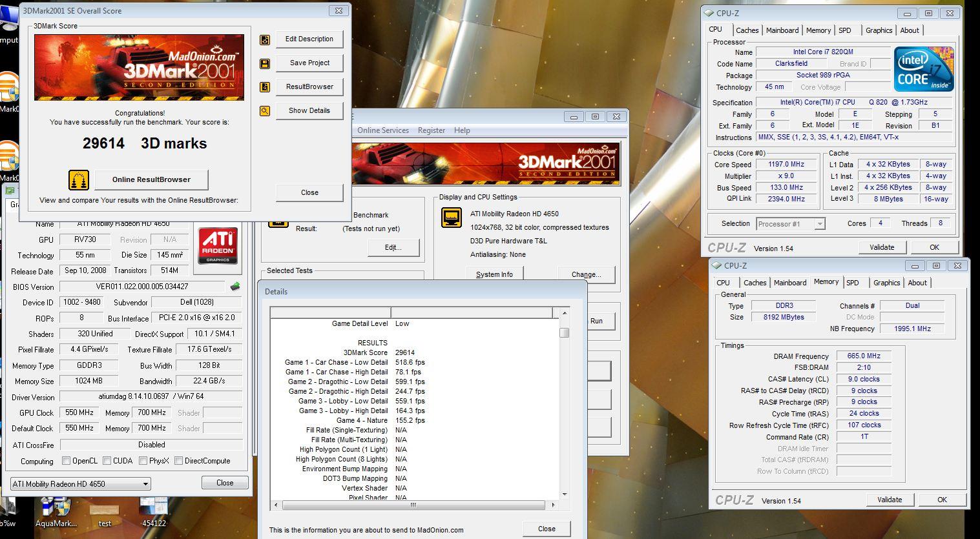This screenshot has width=980, height=539.
Task: Click the Details list scroll up arrow
Action: [564, 313]
